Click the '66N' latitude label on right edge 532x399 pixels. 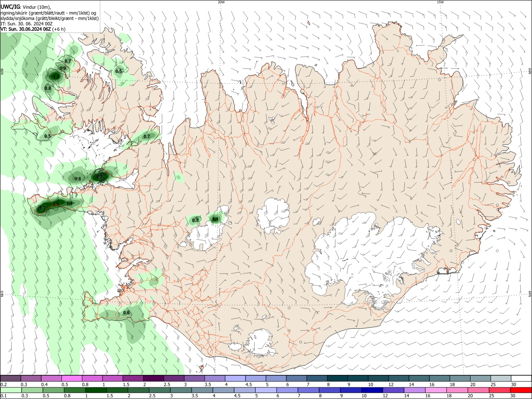pos(530,71)
